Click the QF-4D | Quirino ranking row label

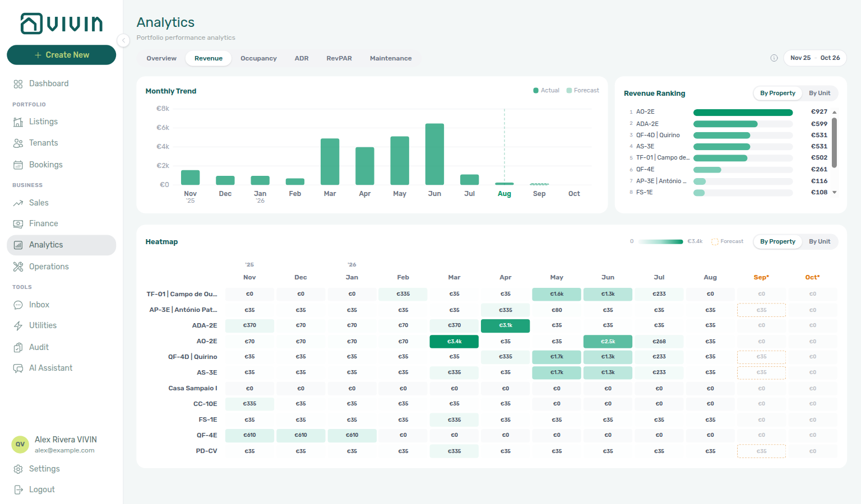(x=658, y=135)
